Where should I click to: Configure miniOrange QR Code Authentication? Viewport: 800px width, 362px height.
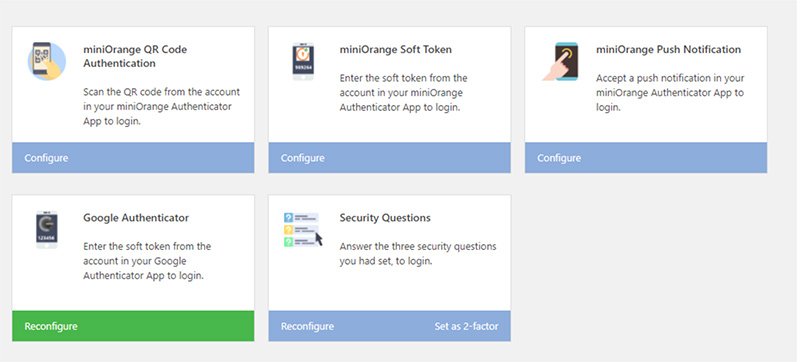click(46, 158)
